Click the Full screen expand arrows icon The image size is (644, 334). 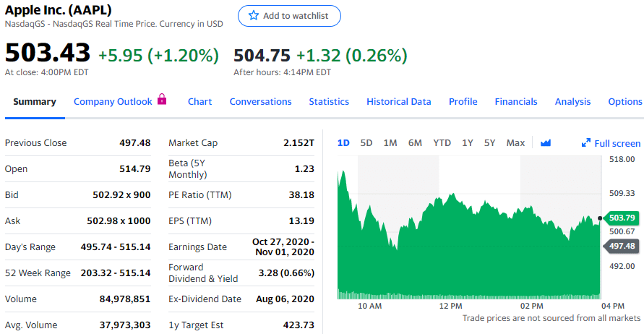(x=586, y=143)
